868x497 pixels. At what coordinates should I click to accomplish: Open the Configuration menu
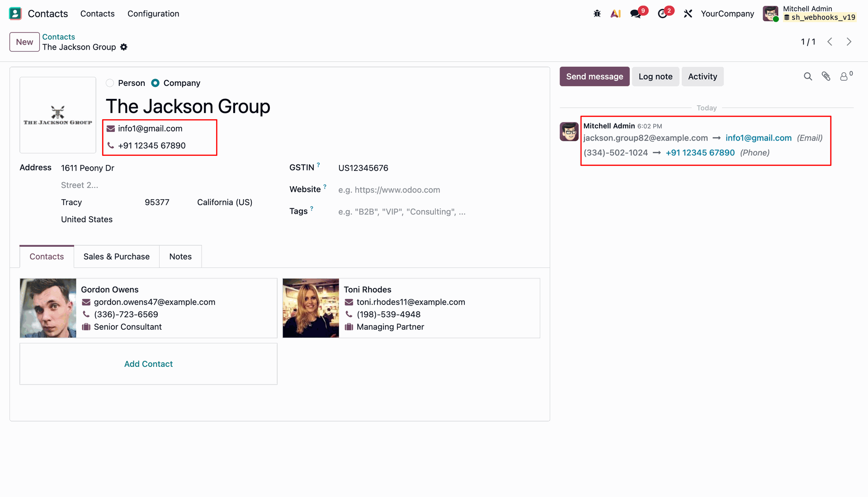point(153,14)
